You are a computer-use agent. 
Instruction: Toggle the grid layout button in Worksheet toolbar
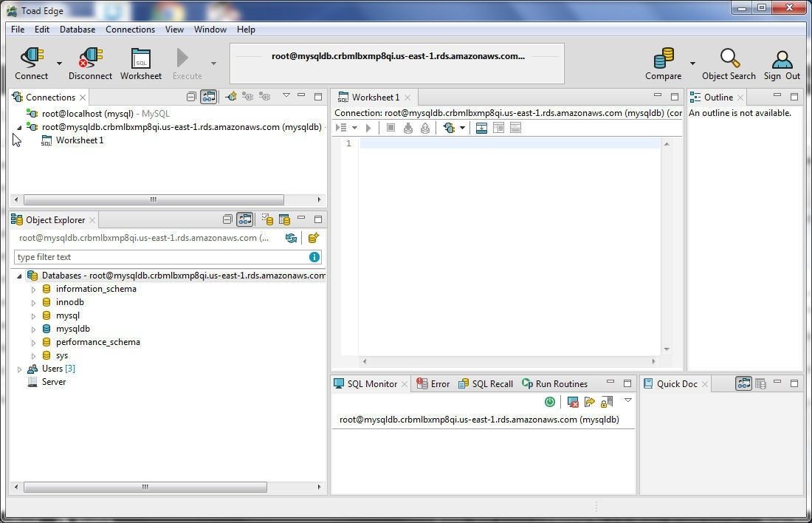coord(516,128)
